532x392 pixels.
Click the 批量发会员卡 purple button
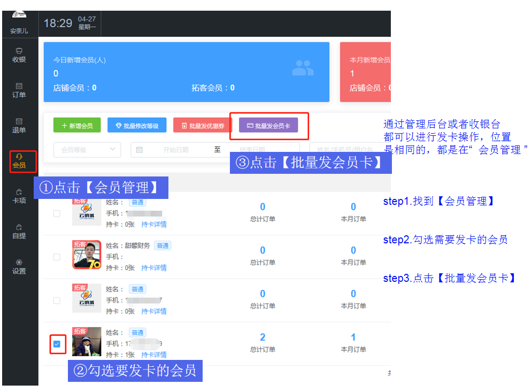click(x=268, y=125)
